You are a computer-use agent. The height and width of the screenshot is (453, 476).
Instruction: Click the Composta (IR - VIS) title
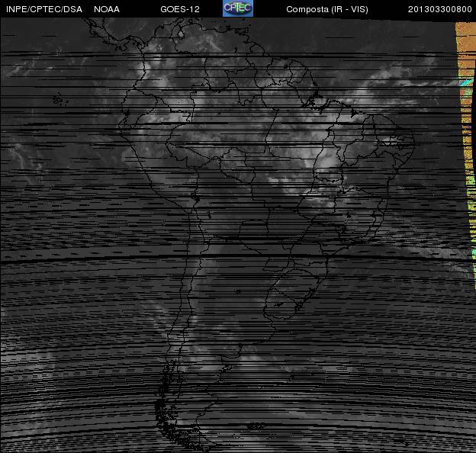click(327, 9)
